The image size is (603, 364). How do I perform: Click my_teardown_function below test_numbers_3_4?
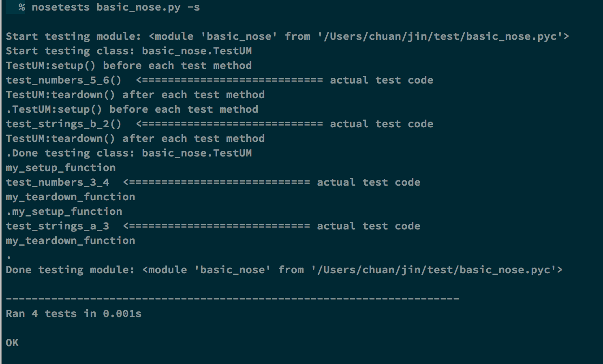70,197
